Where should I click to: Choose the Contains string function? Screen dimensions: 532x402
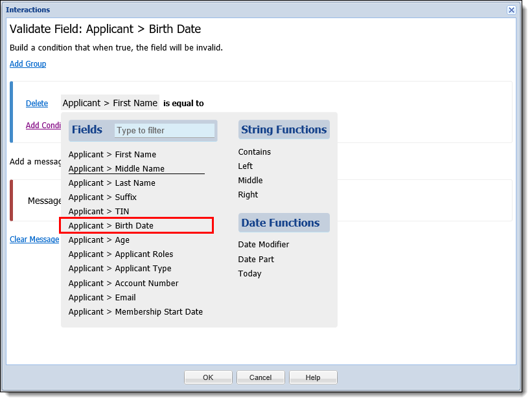click(254, 152)
